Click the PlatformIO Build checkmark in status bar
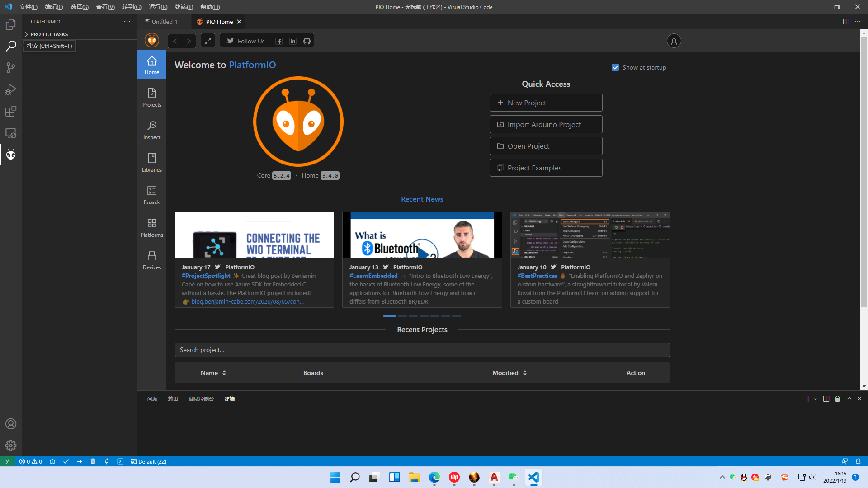This screenshot has width=868, height=488. coord(66,461)
